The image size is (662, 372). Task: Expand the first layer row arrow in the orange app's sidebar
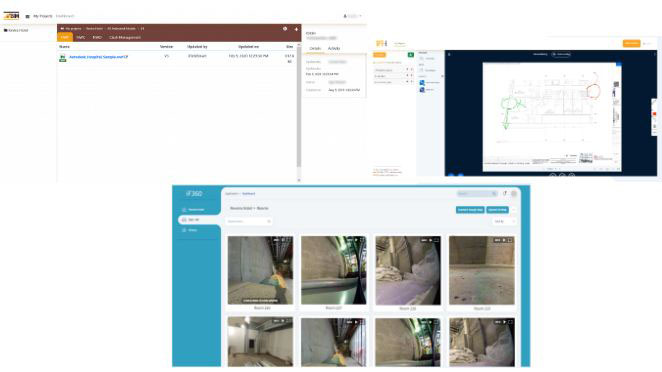point(407,70)
